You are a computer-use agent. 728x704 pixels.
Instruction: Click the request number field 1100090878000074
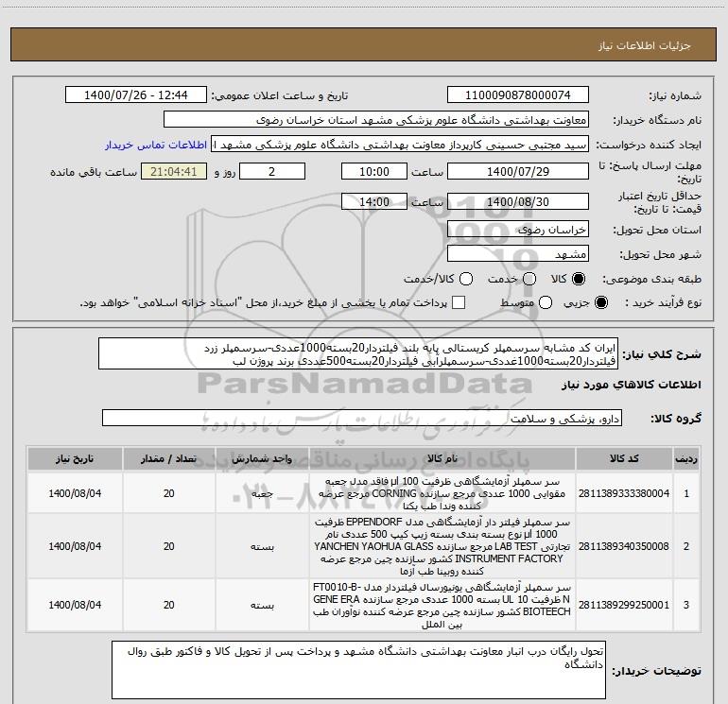tap(518, 94)
